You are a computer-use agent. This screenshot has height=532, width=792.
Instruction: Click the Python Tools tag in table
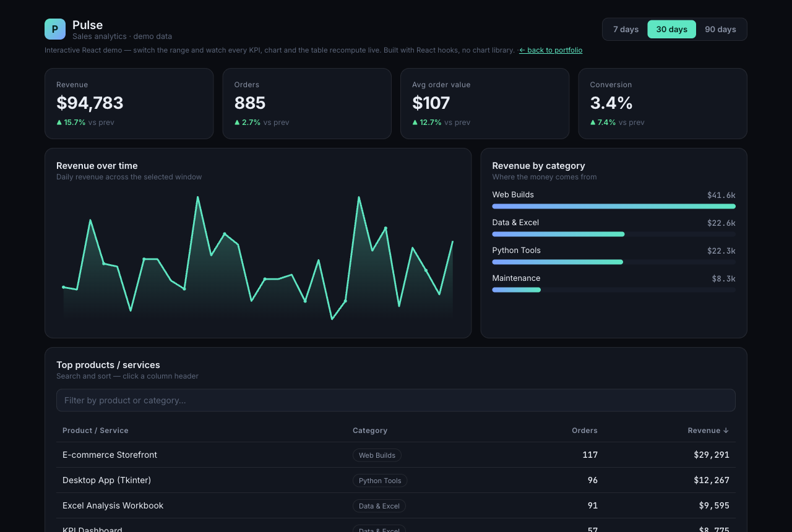pos(380,481)
